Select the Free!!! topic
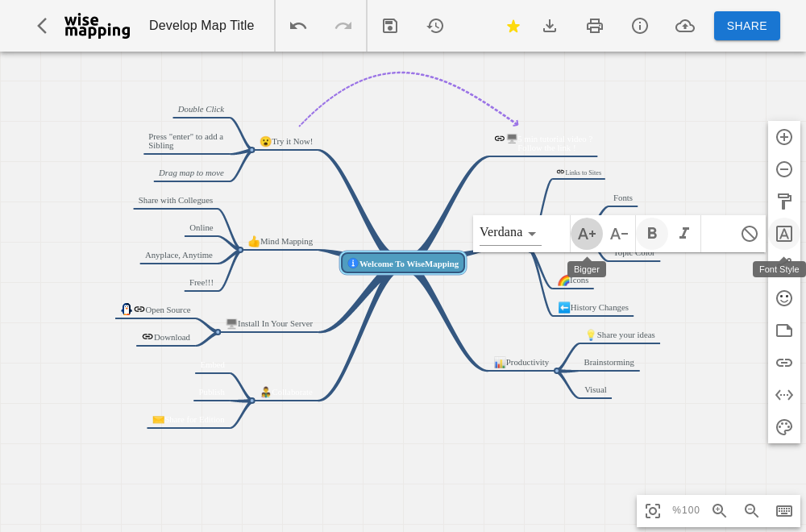Screen dimensions: 806x532 tap(201, 282)
